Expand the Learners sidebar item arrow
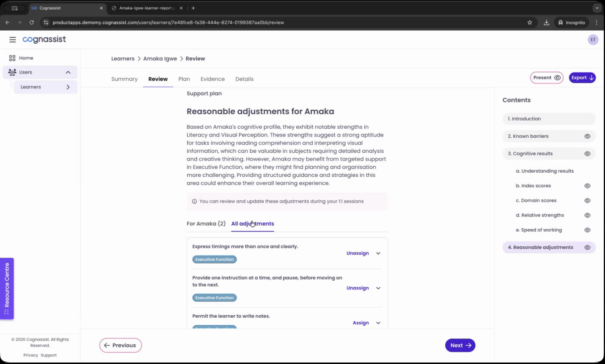605x364 pixels. point(68,87)
